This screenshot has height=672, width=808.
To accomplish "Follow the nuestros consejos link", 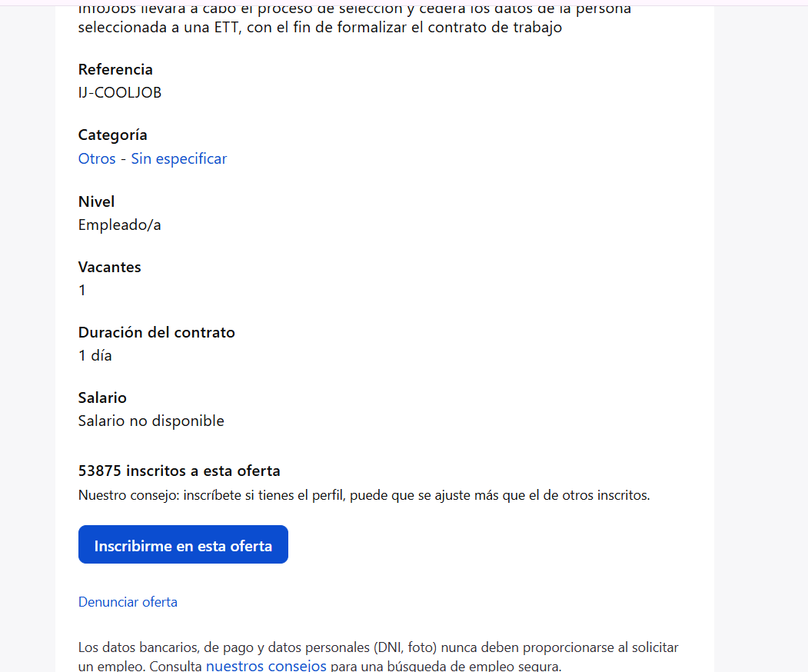I will click(266, 665).
